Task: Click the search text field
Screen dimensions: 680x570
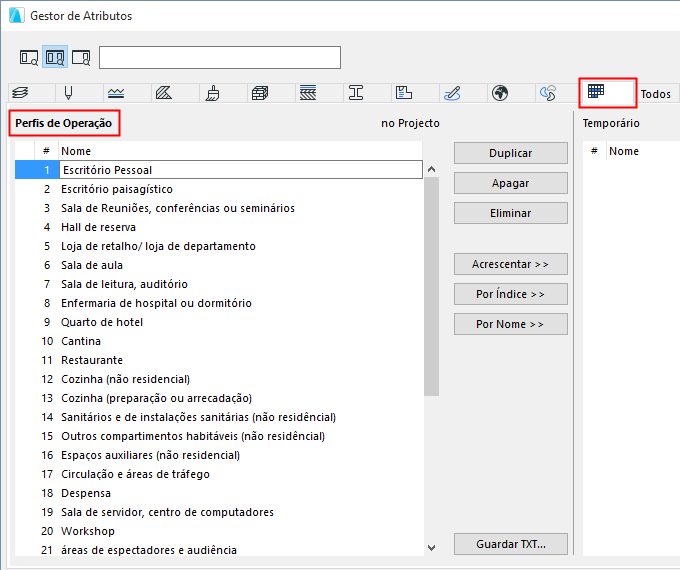Action: pos(220,57)
